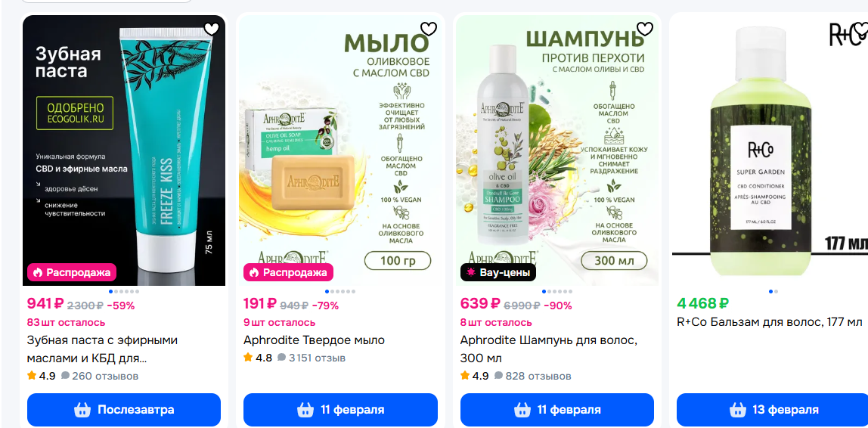Click the Послезавтра add-to-cart button
This screenshot has width=868, height=428.
(124, 410)
